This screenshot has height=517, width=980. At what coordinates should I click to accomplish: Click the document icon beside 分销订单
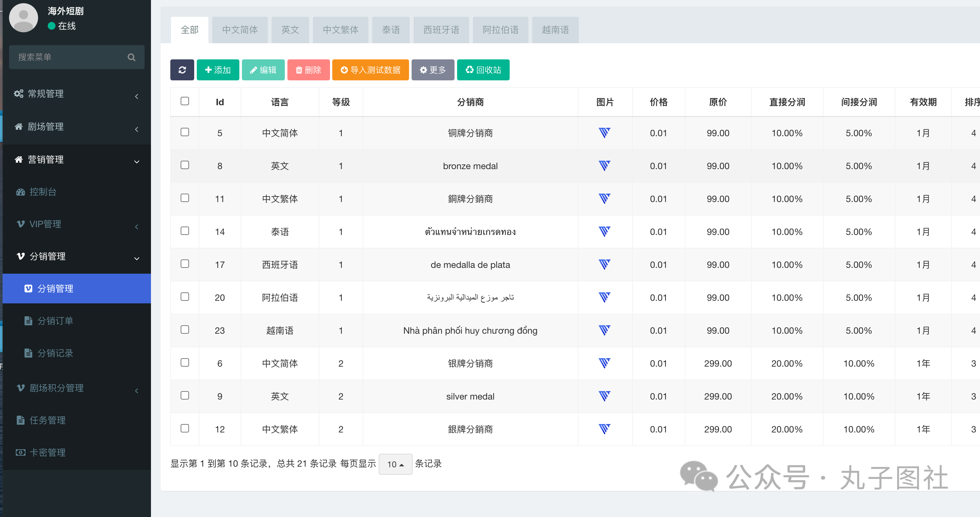[28, 321]
